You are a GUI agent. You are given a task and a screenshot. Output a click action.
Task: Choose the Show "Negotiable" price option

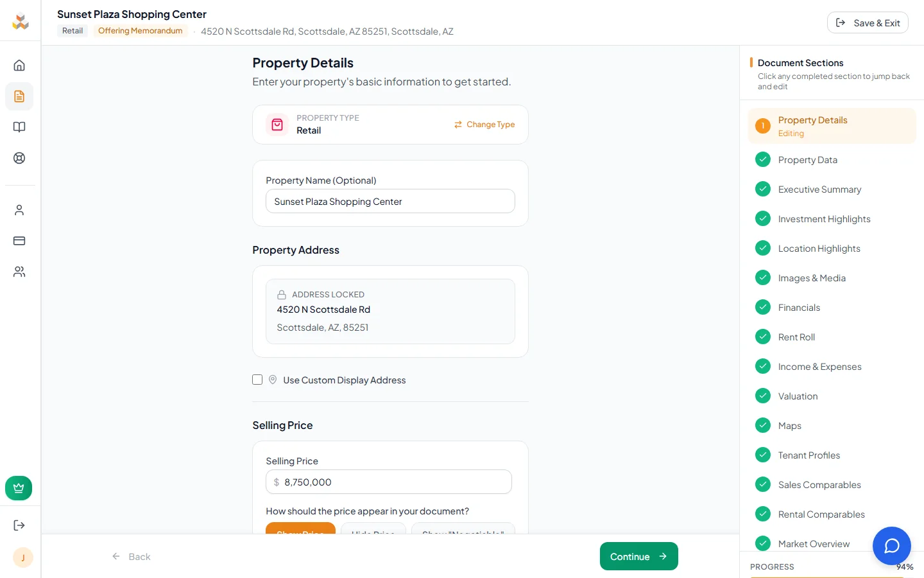click(x=463, y=534)
